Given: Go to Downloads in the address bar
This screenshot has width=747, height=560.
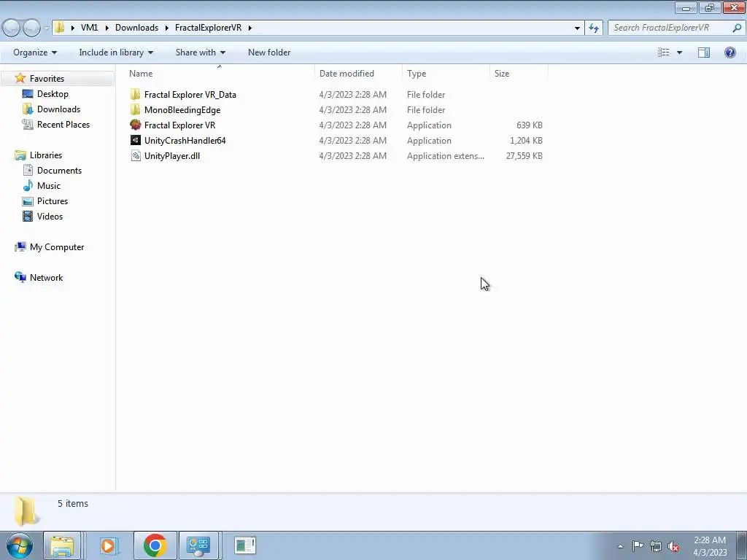Looking at the screenshot, I should (136, 28).
